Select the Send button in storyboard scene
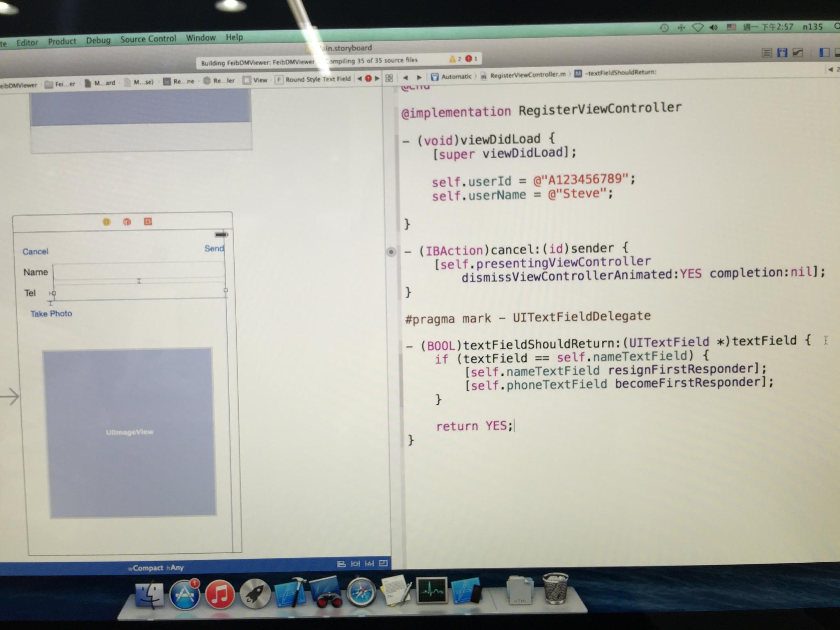The image size is (840, 630). pyautogui.click(x=214, y=248)
